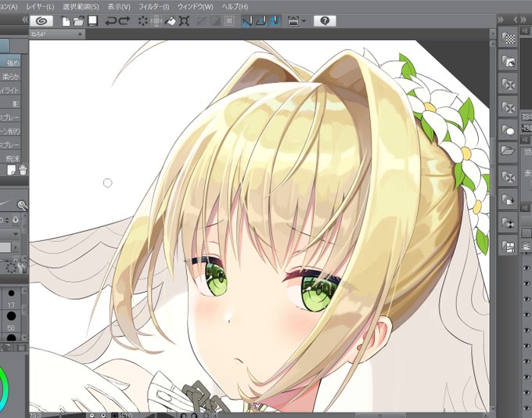Delete sub tool with trash icon
This screenshot has width=532, height=418.
pos(23,170)
